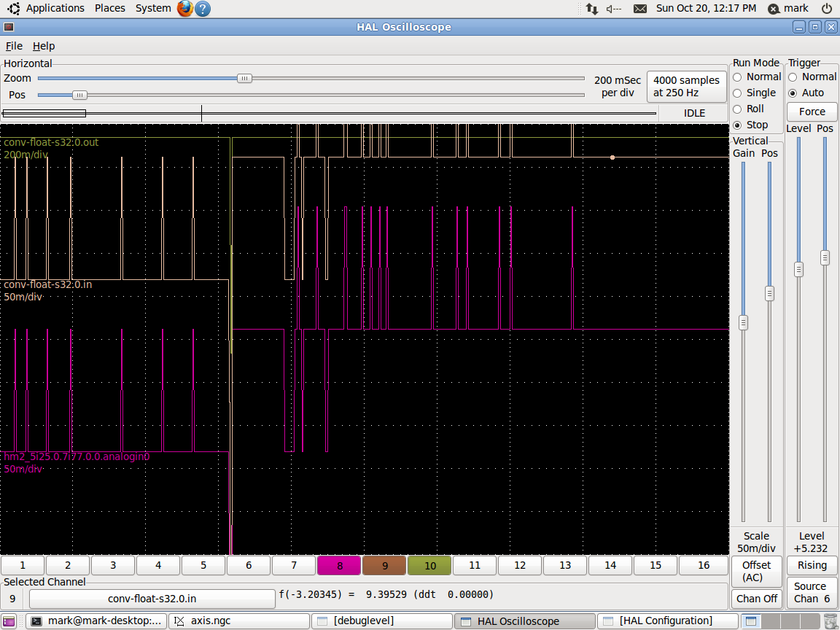Click the show desktop icon in bottom panel
Image resolution: width=840 pixels, height=630 pixels.
[x=9, y=621]
